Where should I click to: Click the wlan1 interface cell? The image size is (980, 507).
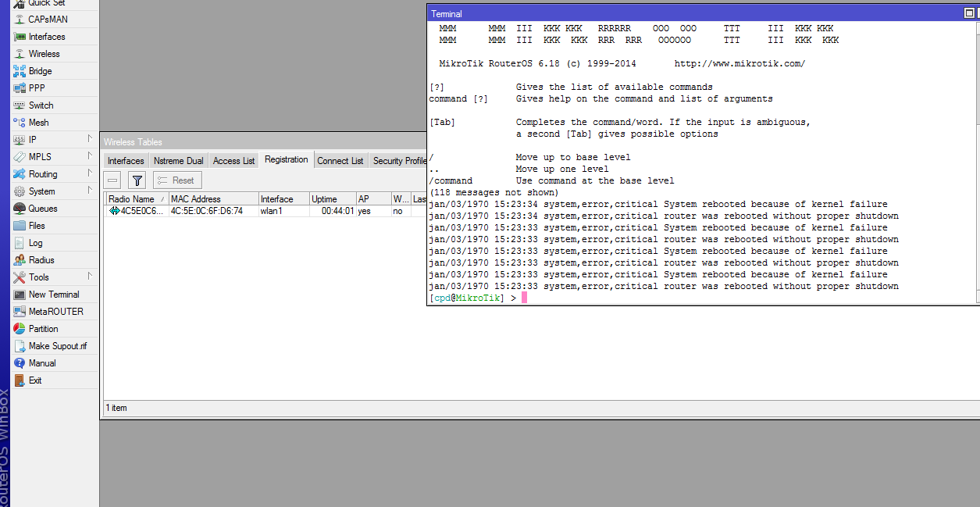[x=272, y=211]
